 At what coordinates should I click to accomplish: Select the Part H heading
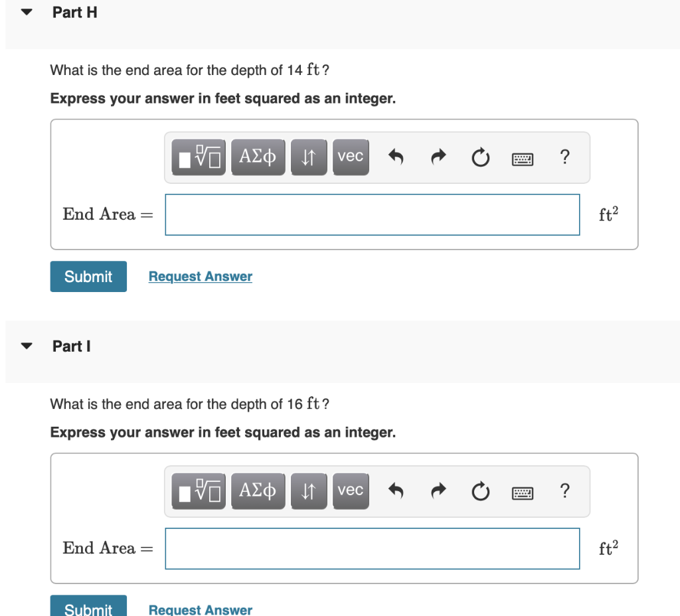pos(74,11)
